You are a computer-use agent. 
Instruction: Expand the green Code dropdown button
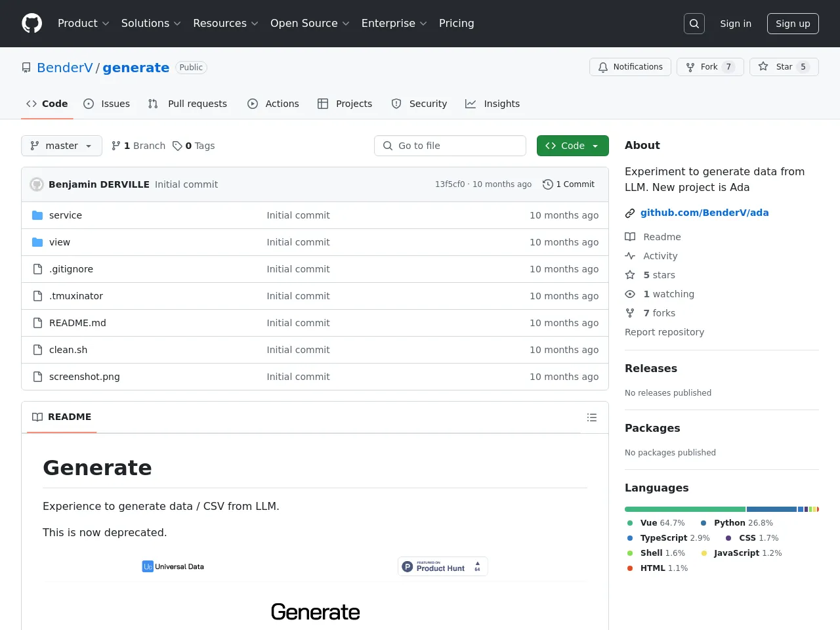tap(572, 146)
